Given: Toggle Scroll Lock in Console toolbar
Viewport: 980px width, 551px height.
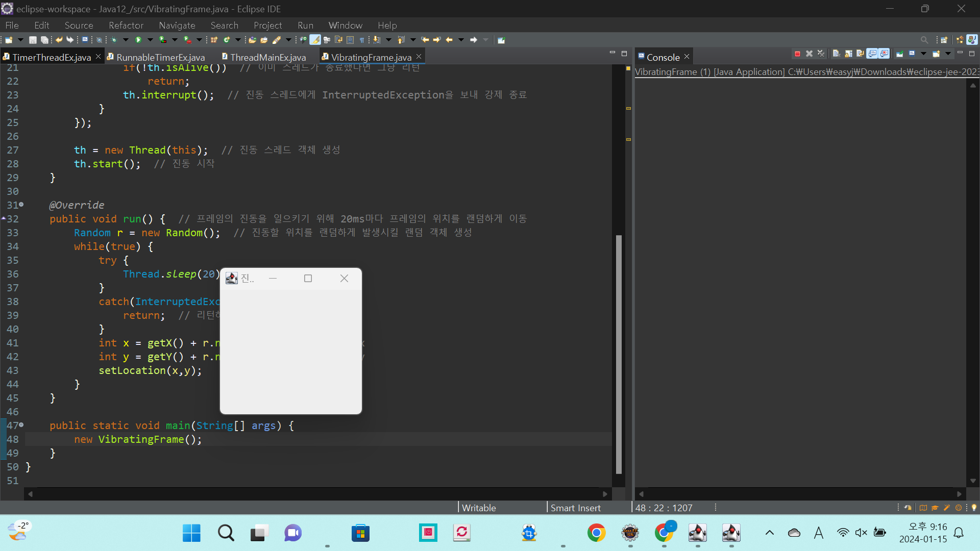Looking at the screenshot, I should [848, 54].
